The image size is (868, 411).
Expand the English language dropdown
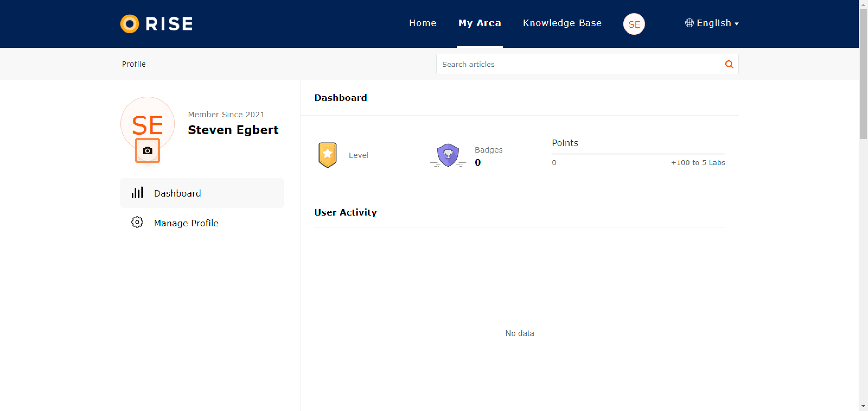(x=712, y=23)
